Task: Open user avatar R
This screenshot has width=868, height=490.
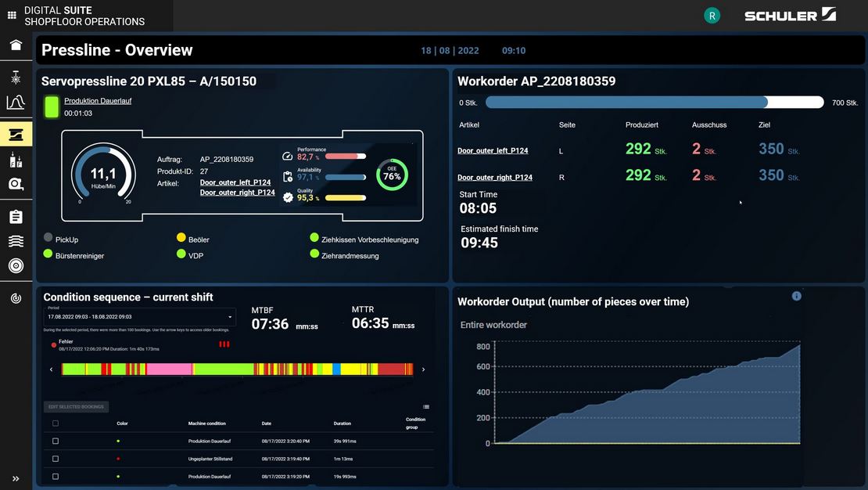Action: pos(712,16)
